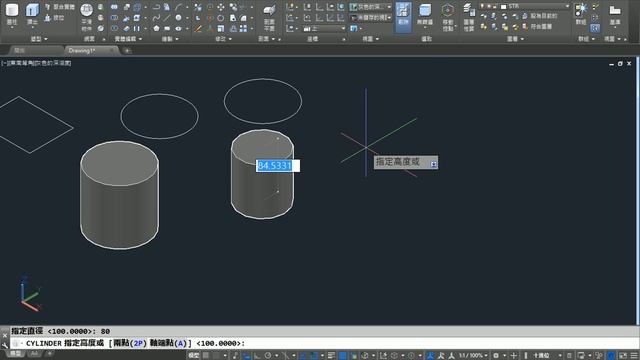Image resolution: width=640 pixels, height=360 pixels.
Task: Switch to the A4 layout tab
Action: coord(35,353)
